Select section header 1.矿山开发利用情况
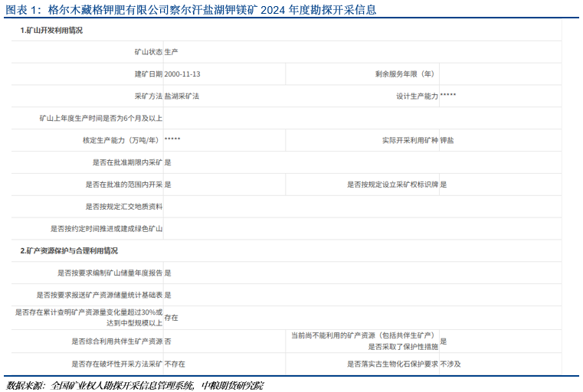This screenshot has width=583, height=392. (x=51, y=31)
